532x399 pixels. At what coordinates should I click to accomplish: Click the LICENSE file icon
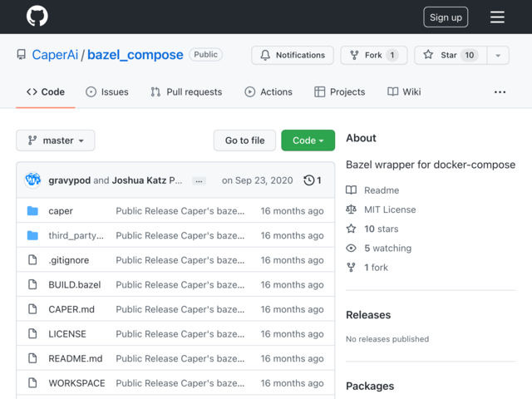pos(32,333)
